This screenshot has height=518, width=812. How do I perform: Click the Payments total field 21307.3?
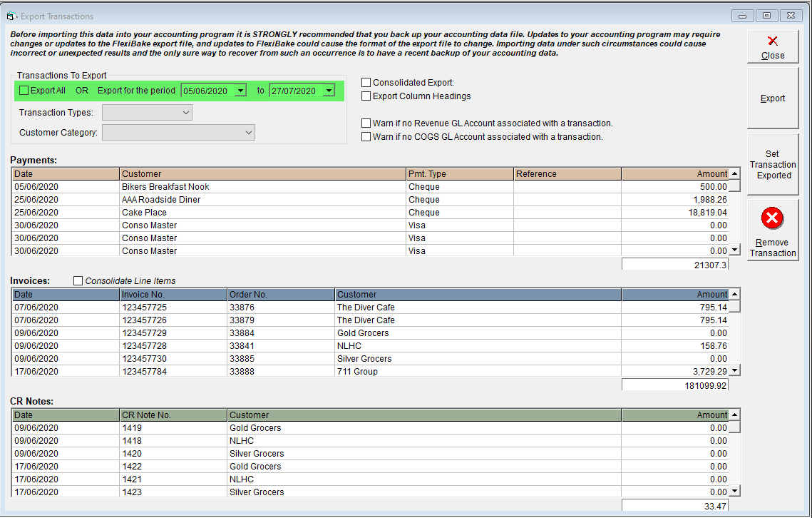(x=675, y=265)
